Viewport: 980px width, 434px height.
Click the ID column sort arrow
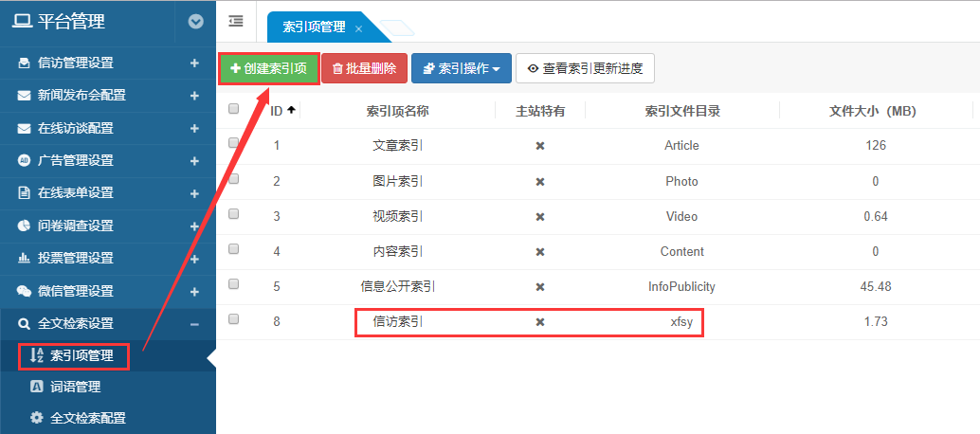point(291,111)
